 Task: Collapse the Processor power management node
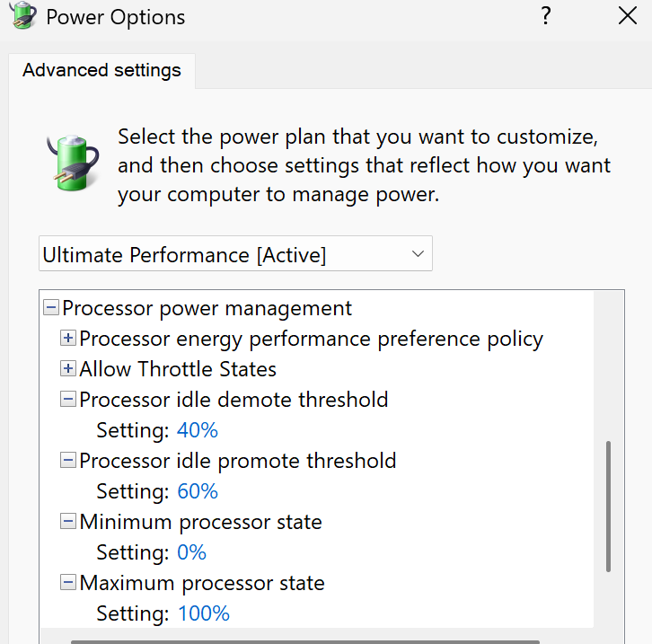point(51,309)
